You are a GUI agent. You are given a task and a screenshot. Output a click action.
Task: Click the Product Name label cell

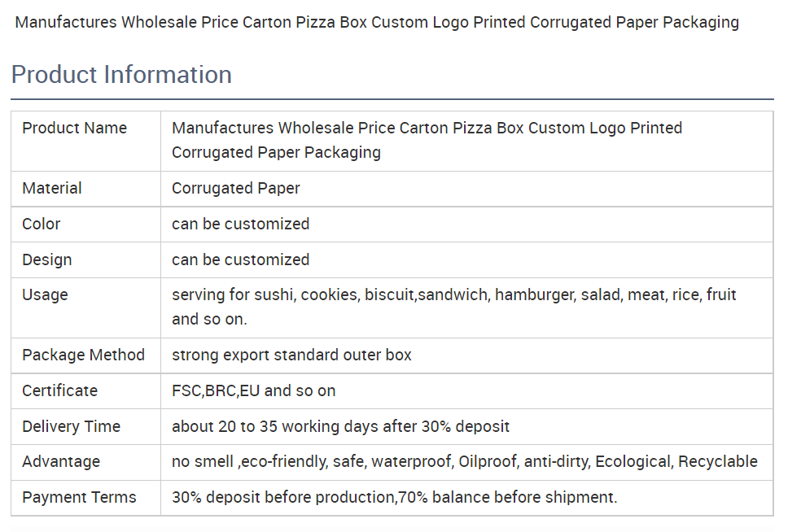[x=75, y=129]
